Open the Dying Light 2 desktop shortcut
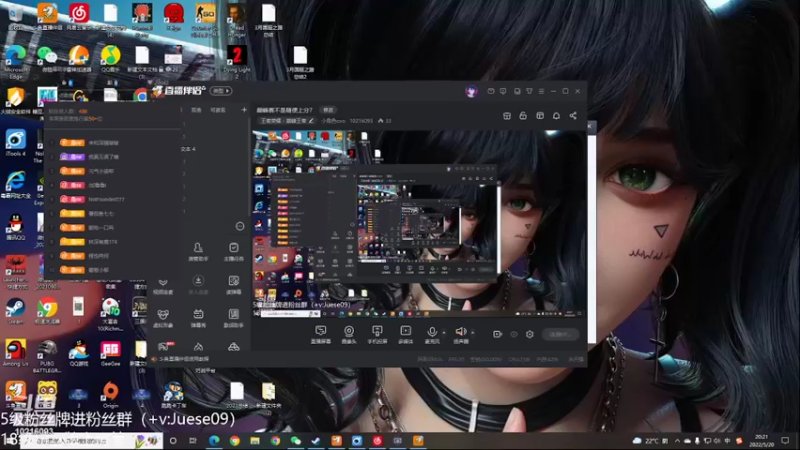The height and width of the screenshot is (450, 800). coord(237,61)
